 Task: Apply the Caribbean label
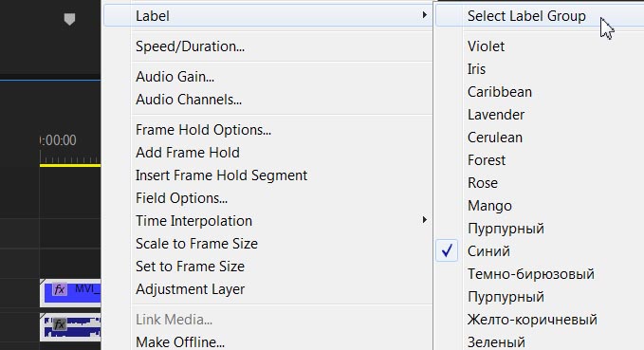(x=500, y=92)
